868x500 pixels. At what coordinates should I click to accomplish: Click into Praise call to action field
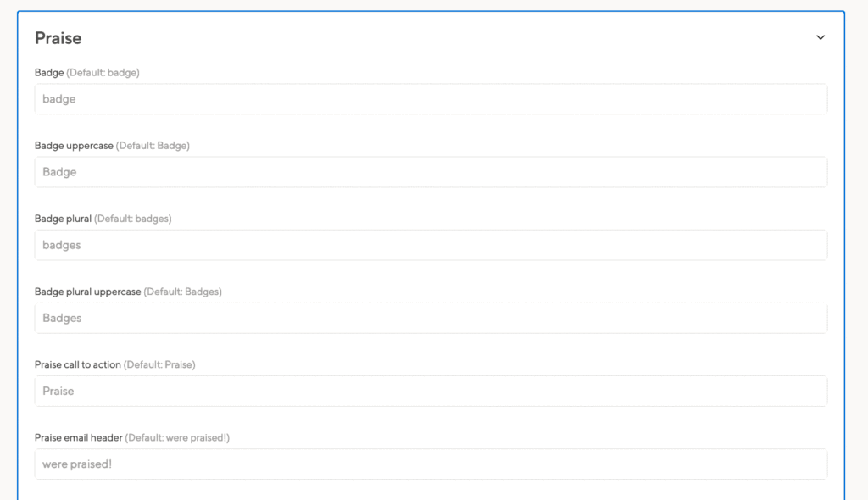click(431, 392)
